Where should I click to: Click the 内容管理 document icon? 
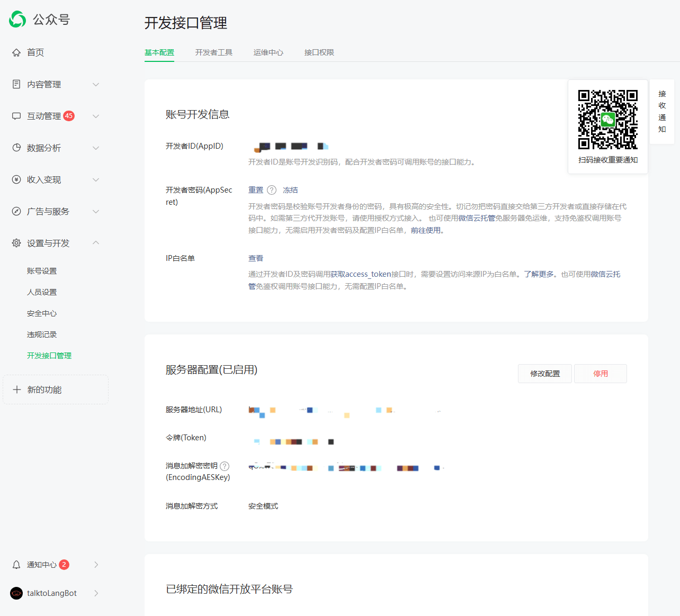click(16, 84)
